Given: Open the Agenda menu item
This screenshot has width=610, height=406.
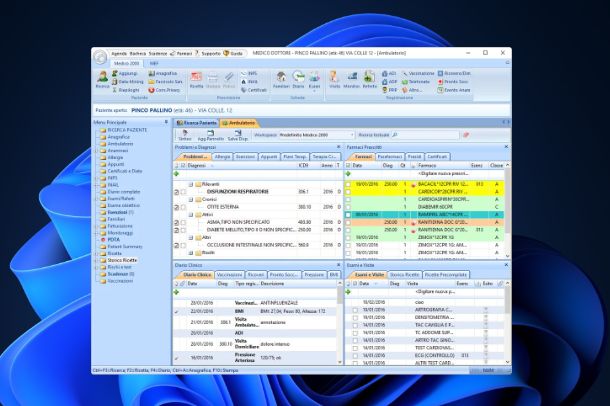Looking at the screenshot, I should [119, 54].
